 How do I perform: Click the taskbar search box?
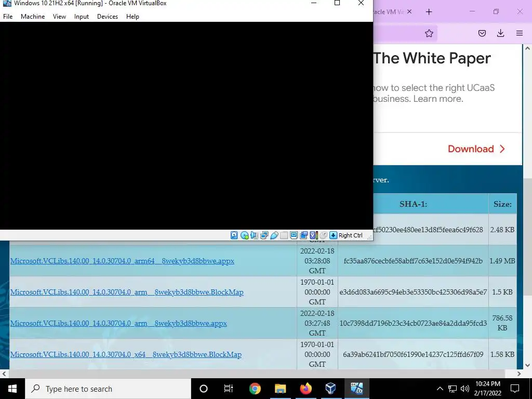point(108,389)
